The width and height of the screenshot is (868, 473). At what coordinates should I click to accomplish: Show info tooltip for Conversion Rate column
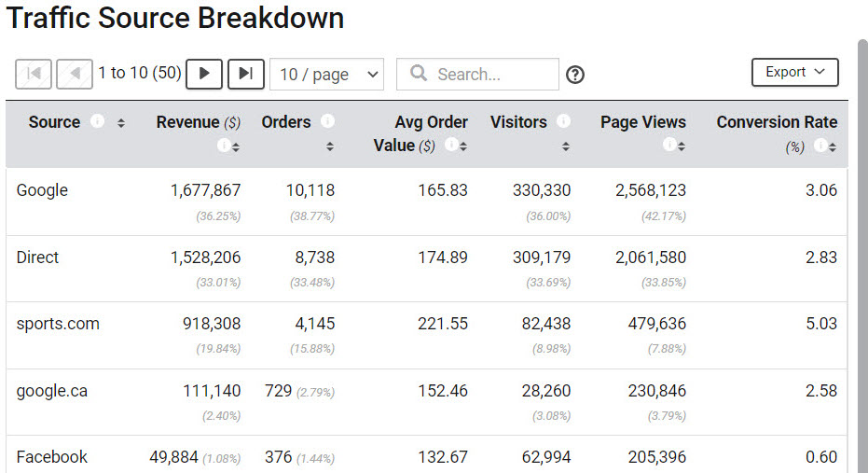pos(820,146)
